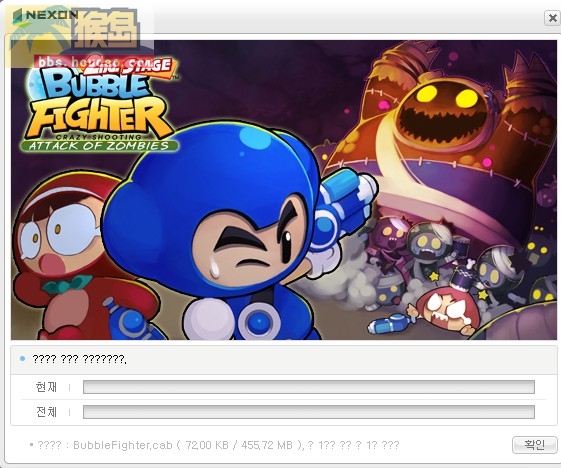Viewport: 561px width, 468px height.
Task: Close the Nexon installer window
Action: (552, 18)
